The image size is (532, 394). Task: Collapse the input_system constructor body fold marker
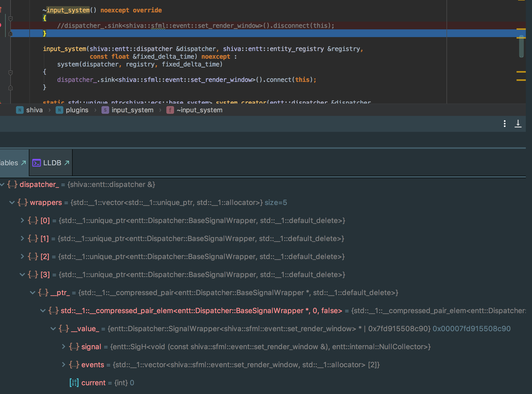pos(10,72)
